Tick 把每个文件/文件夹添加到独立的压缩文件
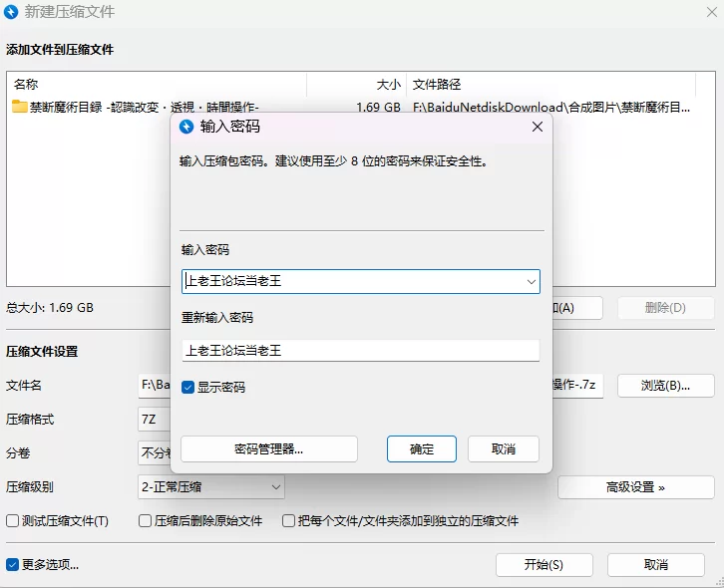Viewport: 724px width, 588px height. (x=288, y=521)
